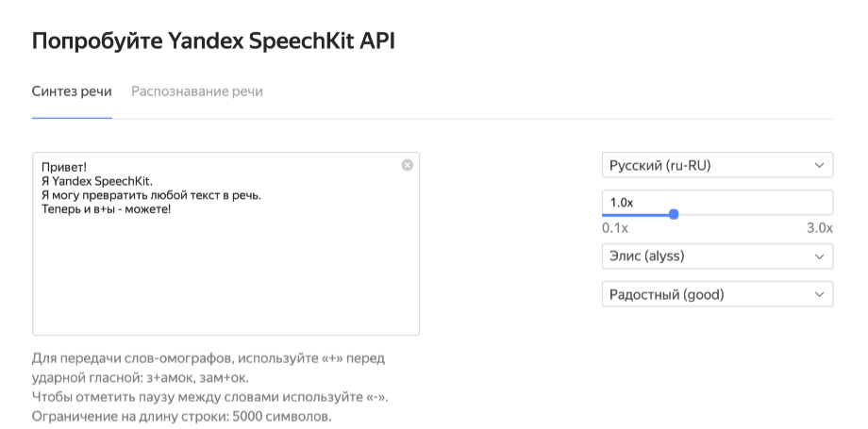Click the chevron arrow of the language selector
Screen dimensions: 868x429
click(x=819, y=165)
